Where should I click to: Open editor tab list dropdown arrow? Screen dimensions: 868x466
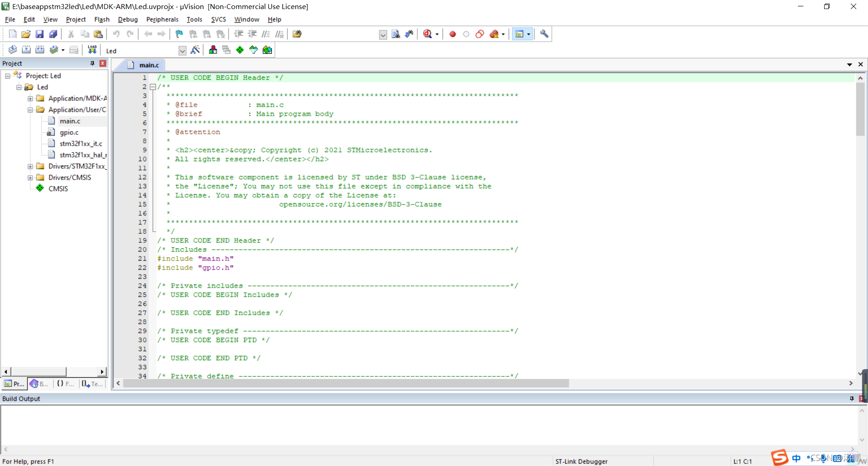coord(849,65)
